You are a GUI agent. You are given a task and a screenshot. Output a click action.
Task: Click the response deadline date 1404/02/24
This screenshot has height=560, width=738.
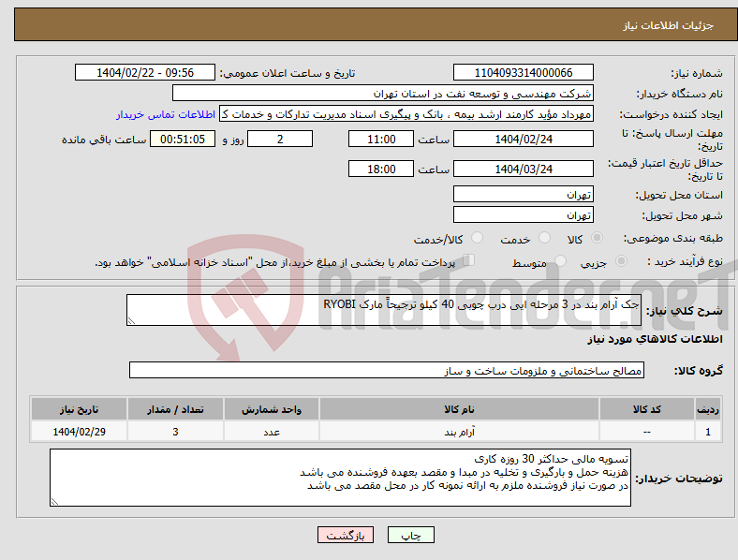tap(523, 139)
